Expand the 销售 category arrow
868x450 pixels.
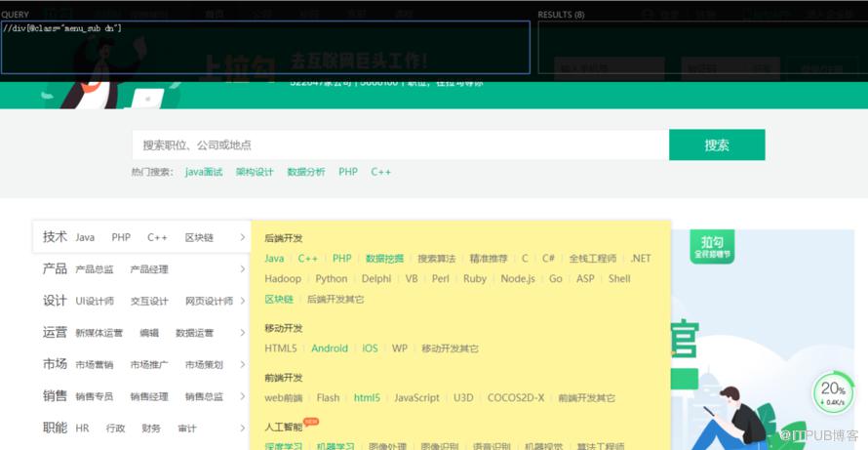(x=243, y=396)
